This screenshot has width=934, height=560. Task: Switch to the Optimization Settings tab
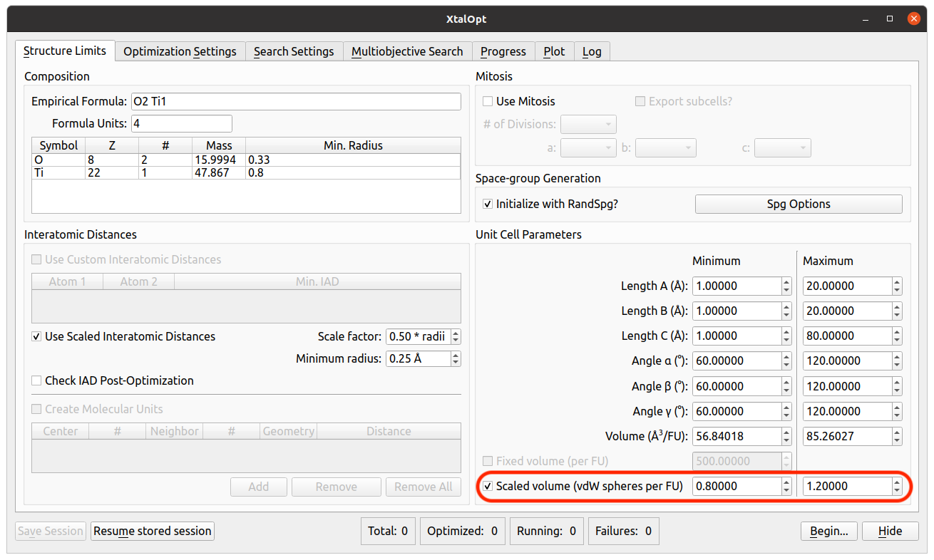pyautogui.click(x=180, y=51)
